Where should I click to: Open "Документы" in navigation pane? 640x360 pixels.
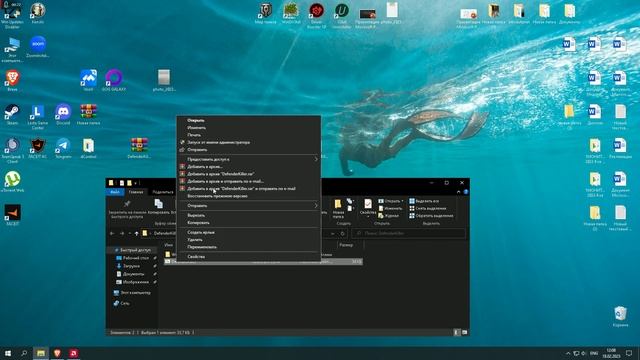click(x=131, y=274)
